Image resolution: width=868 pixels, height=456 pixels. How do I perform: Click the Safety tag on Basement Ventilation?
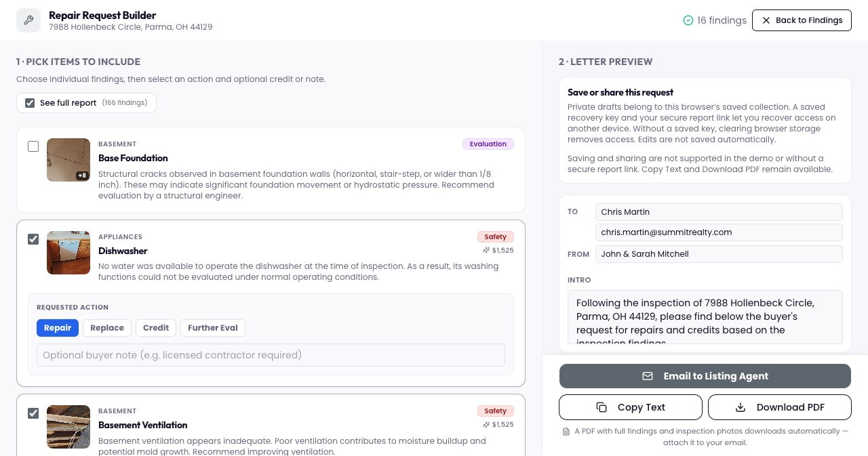pos(496,411)
